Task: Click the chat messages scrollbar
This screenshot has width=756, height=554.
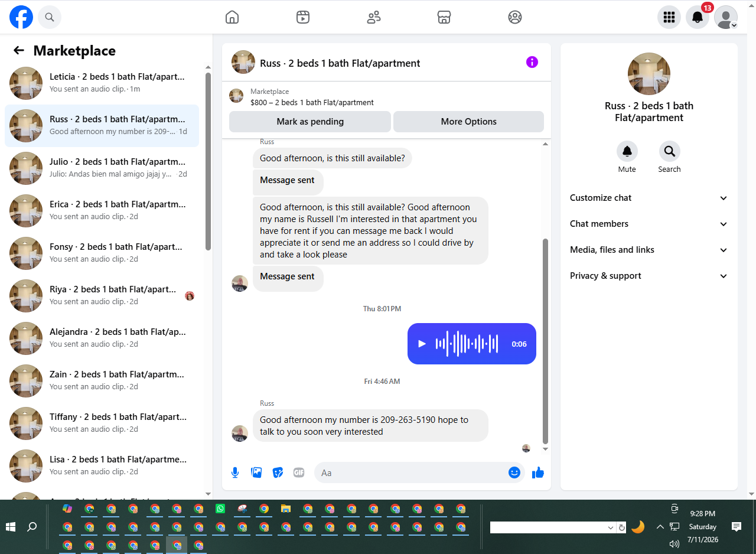Action: (545, 341)
